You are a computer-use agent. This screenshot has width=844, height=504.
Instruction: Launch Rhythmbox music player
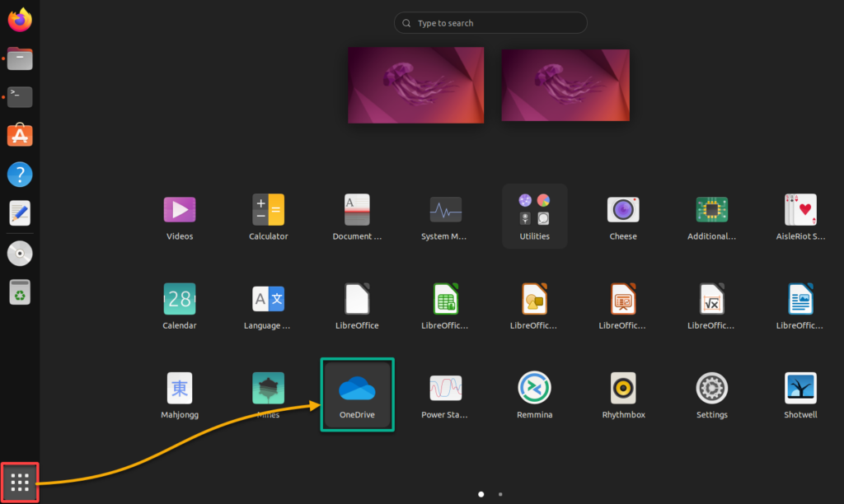(x=623, y=387)
